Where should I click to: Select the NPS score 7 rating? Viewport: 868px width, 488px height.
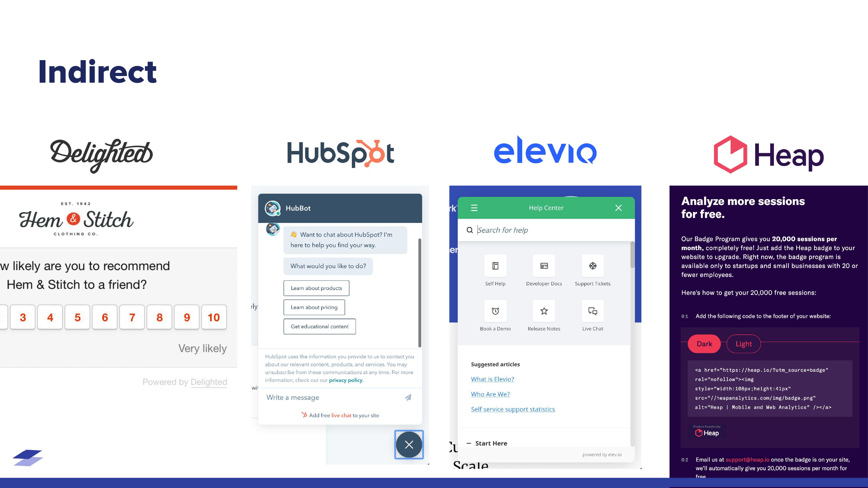pyautogui.click(x=132, y=316)
